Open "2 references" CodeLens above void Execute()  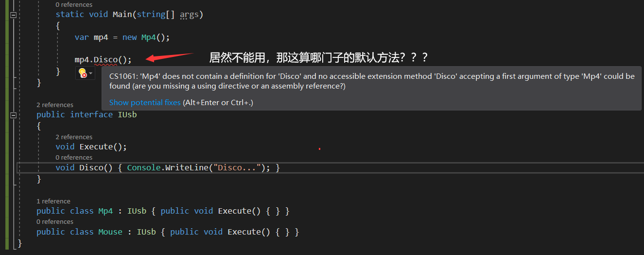coord(74,137)
